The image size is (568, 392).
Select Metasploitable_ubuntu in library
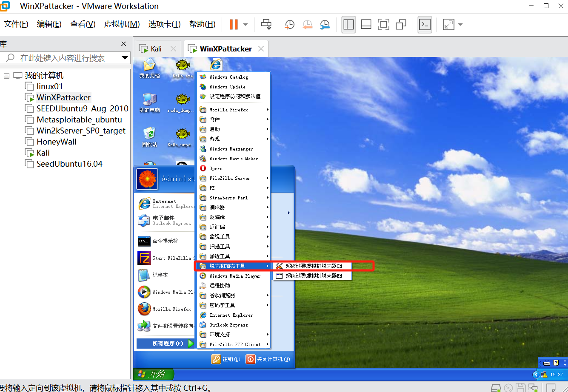point(79,119)
